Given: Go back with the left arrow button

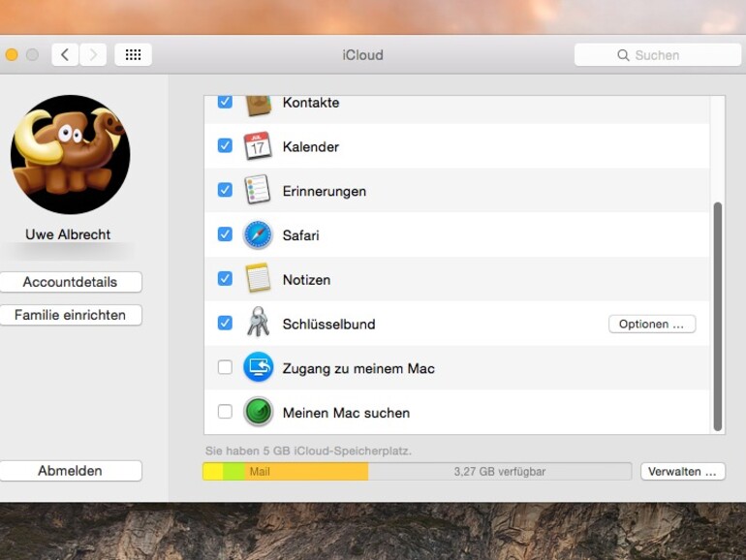Looking at the screenshot, I should [x=65, y=55].
